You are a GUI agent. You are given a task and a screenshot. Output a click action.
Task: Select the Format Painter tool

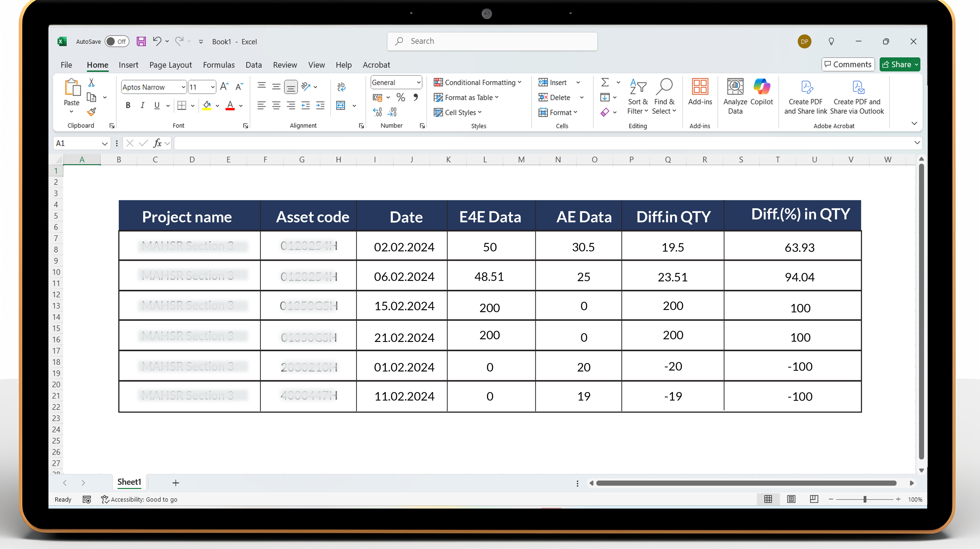91,112
